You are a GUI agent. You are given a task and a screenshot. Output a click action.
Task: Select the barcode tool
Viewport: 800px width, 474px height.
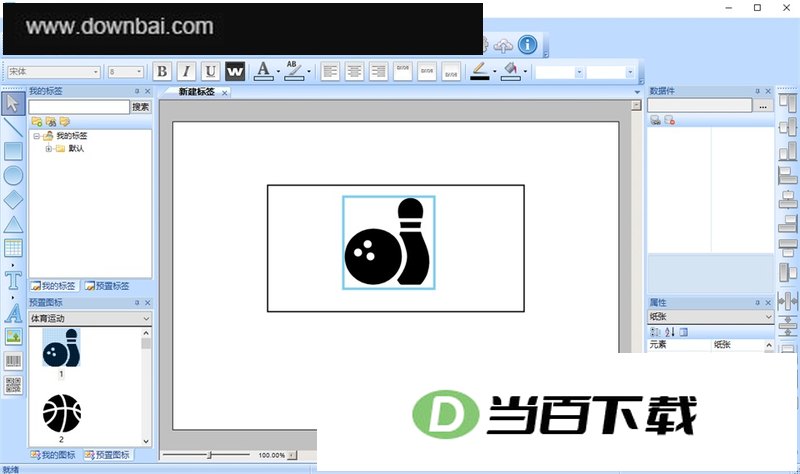[x=13, y=361]
